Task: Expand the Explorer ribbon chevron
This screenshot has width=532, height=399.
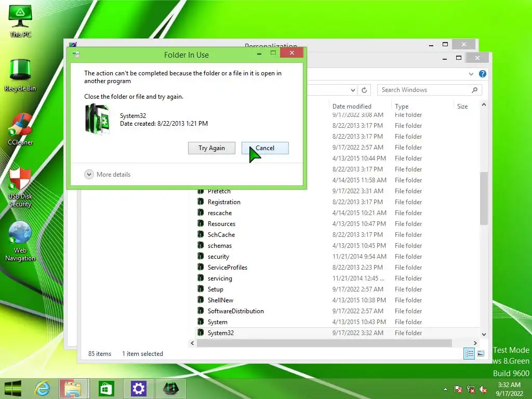Action: click(471, 74)
